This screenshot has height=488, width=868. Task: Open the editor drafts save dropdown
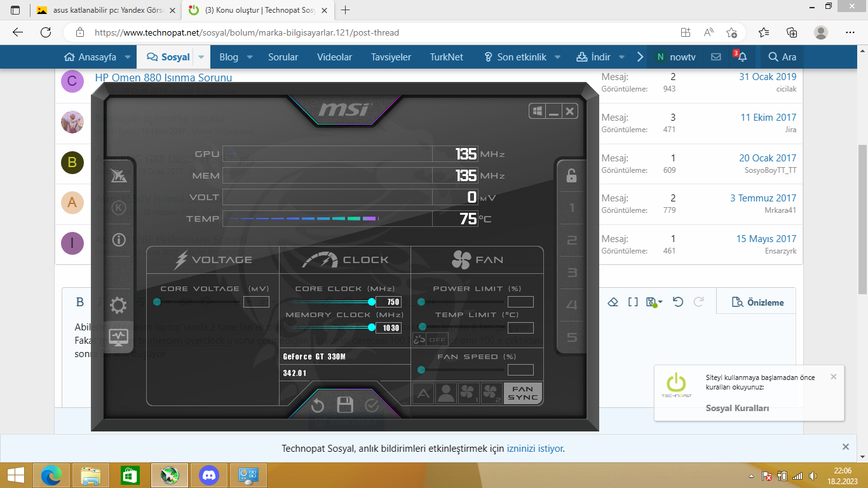click(654, 302)
